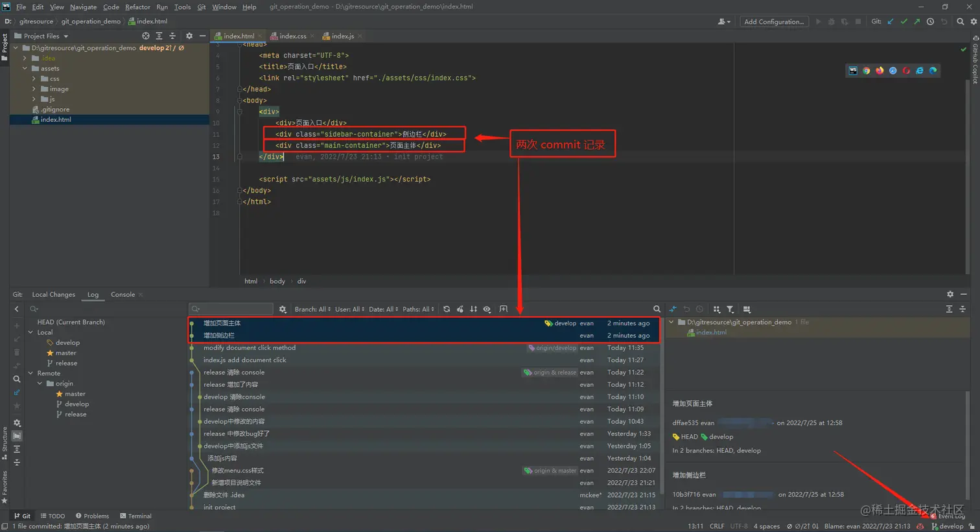The height and width of the screenshot is (532, 980).
Task: Change indentation via the 4 spaces status item
Action: 765,526
